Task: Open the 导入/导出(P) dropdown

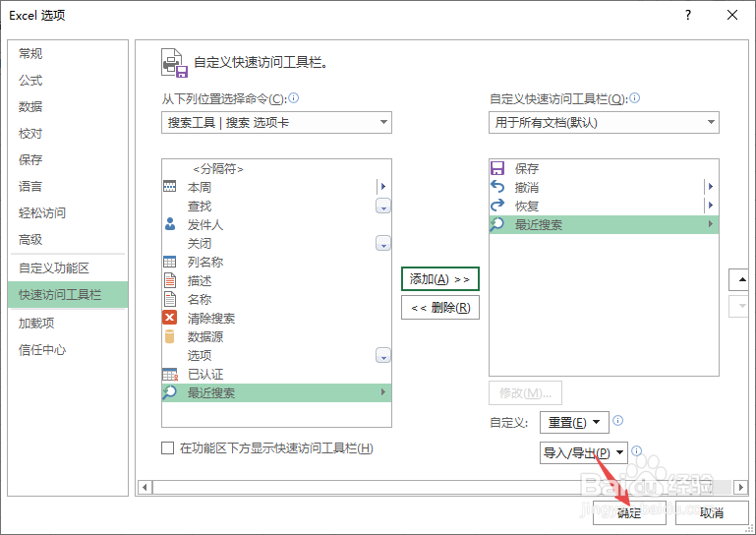Action: tap(583, 453)
